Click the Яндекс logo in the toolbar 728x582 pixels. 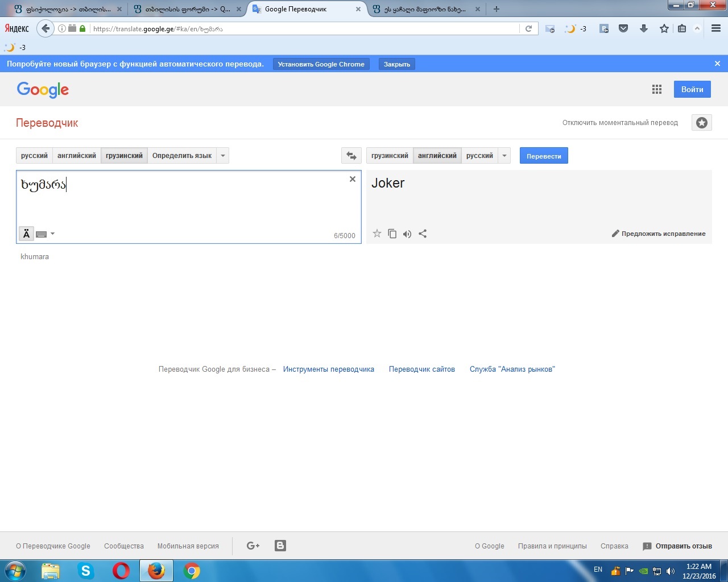17,28
